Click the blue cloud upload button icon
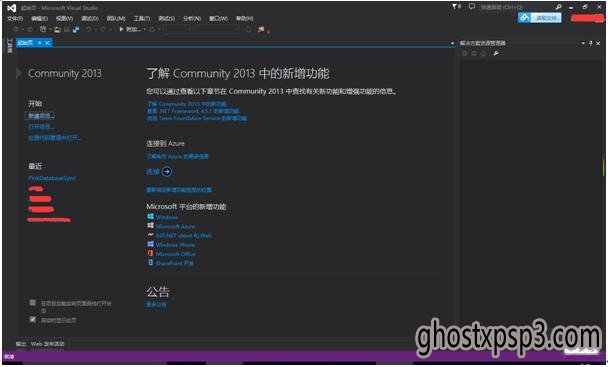 coord(524,18)
